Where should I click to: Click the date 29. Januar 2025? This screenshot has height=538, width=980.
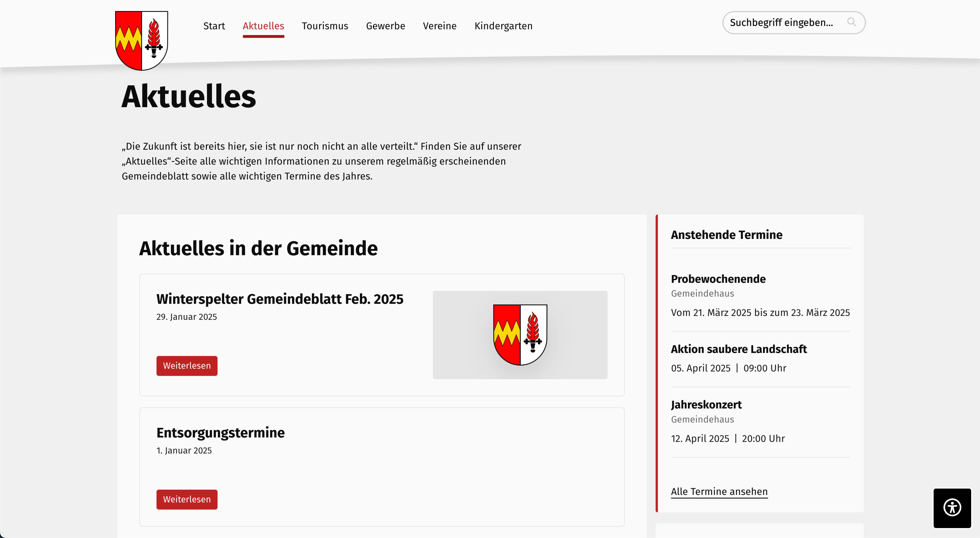[x=186, y=317]
